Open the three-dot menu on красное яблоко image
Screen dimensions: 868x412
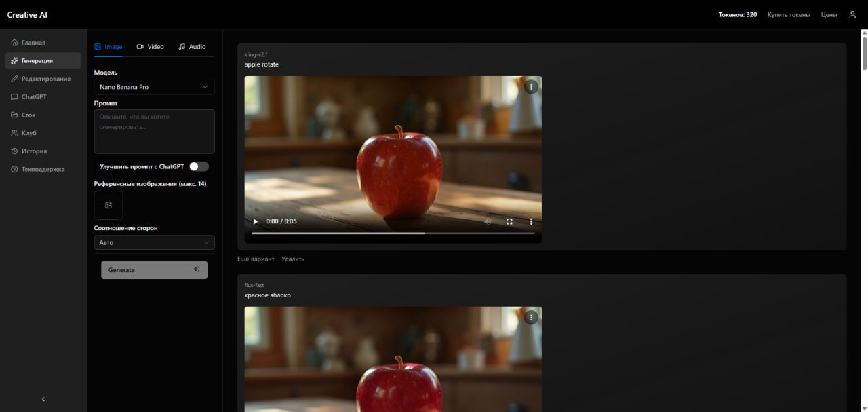(531, 317)
